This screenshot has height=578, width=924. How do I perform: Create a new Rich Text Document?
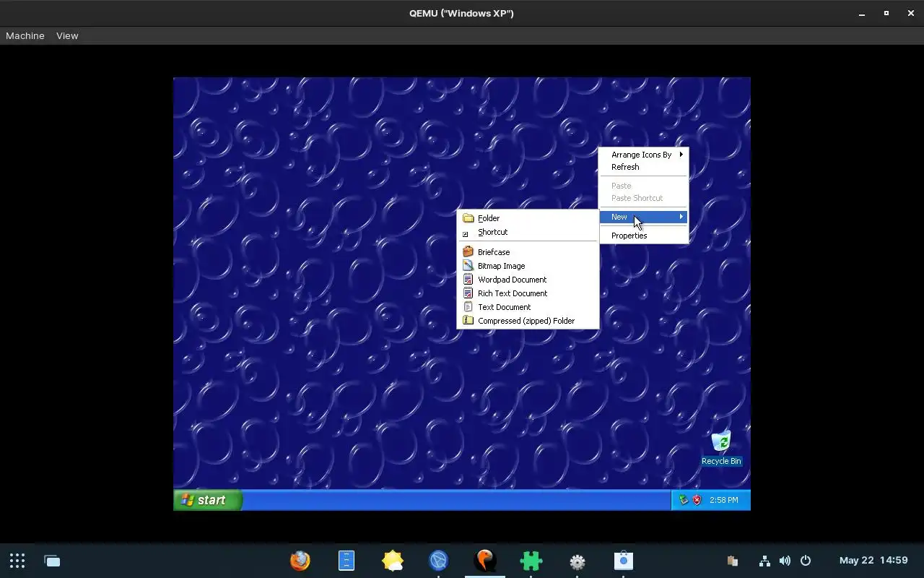pyautogui.click(x=528, y=293)
